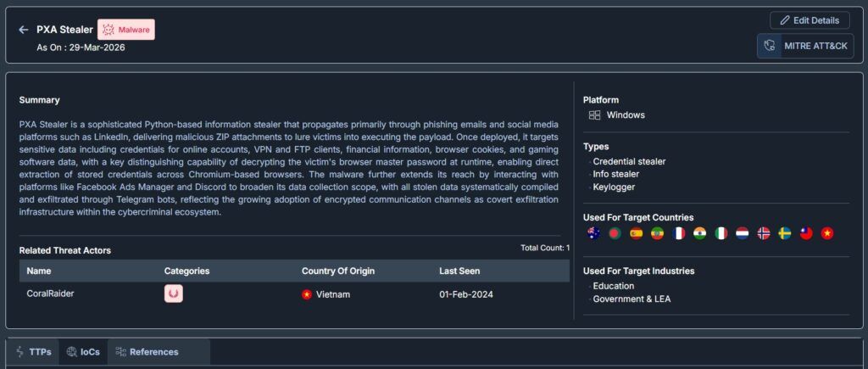
Task: Switch to the TTPs tab
Action: (34, 352)
